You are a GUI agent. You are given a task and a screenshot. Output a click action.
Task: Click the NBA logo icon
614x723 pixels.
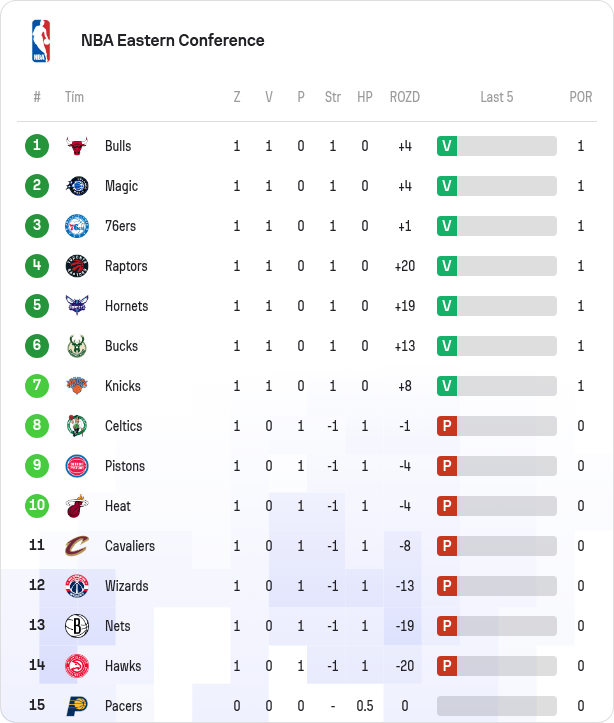pos(40,41)
